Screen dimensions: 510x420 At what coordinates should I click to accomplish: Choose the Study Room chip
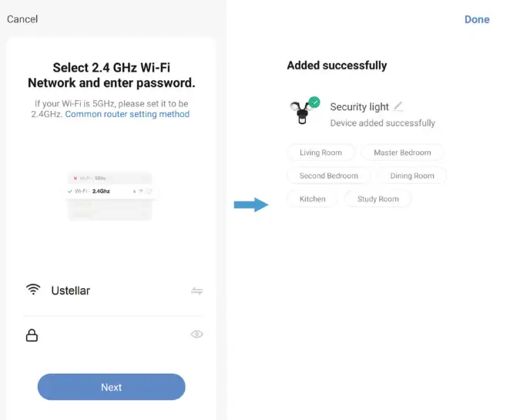point(377,199)
